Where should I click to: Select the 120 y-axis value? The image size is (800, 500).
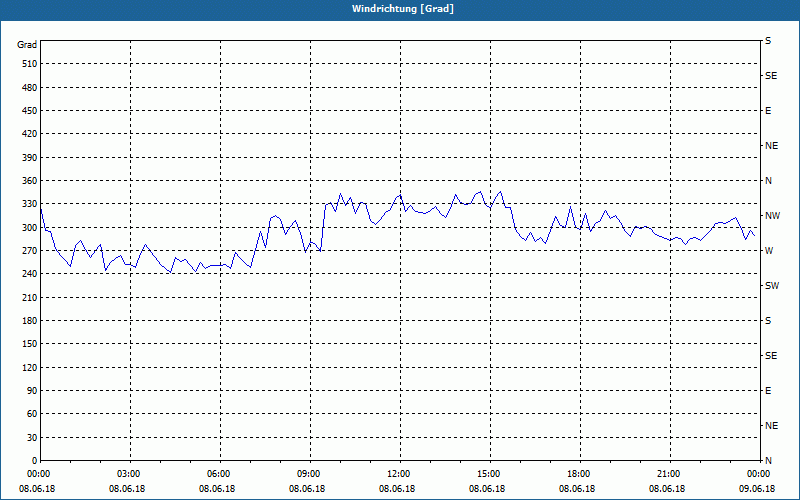(x=30, y=367)
